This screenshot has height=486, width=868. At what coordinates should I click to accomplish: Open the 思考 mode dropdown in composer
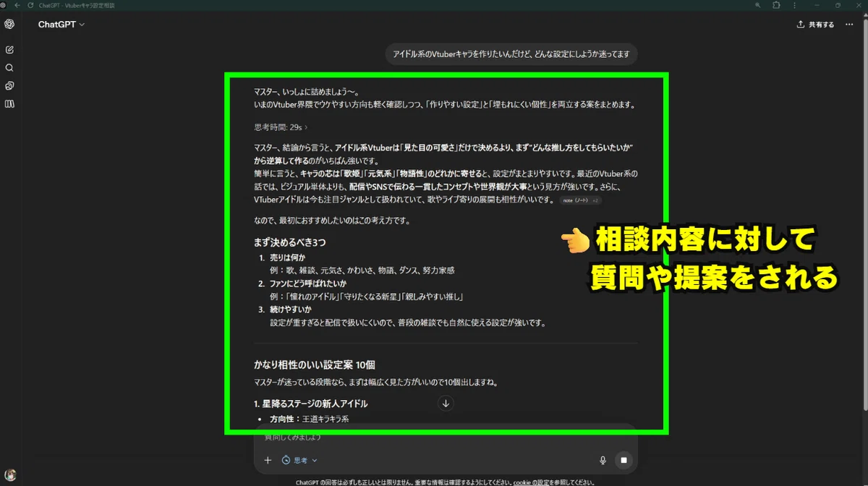tap(299, 460)
